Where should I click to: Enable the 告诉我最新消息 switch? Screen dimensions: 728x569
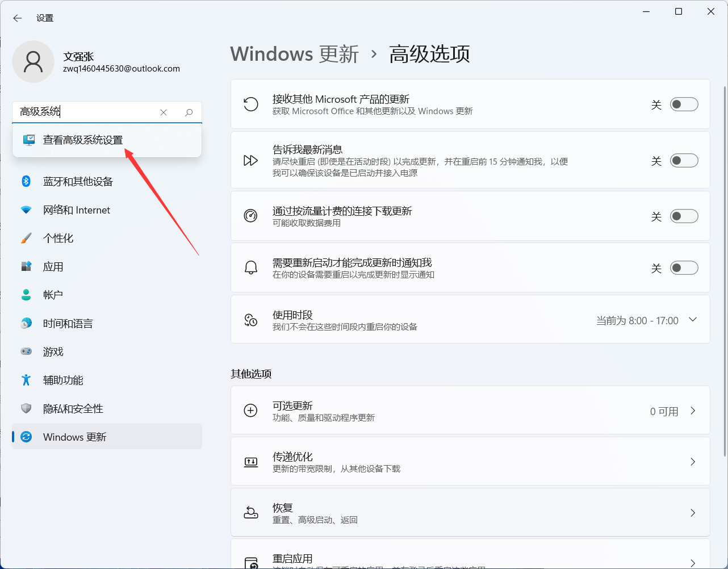(x=684, y=161)
